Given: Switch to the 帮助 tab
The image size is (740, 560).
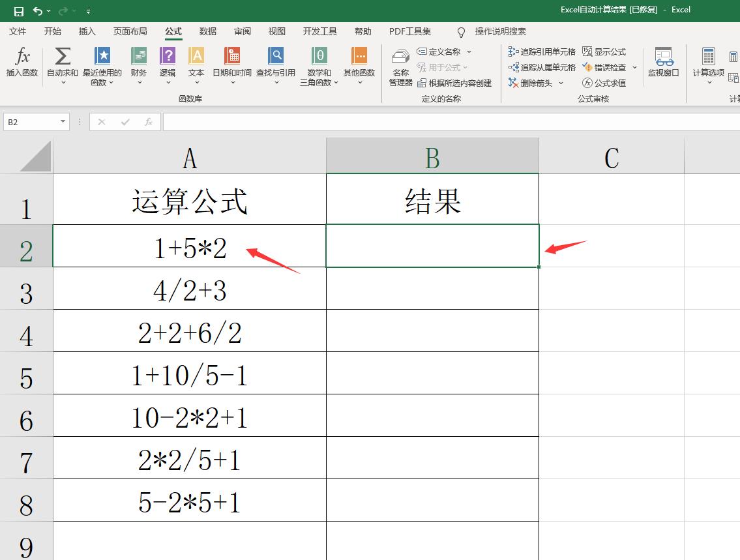Looking at the screenshot, I should point(363,31).
